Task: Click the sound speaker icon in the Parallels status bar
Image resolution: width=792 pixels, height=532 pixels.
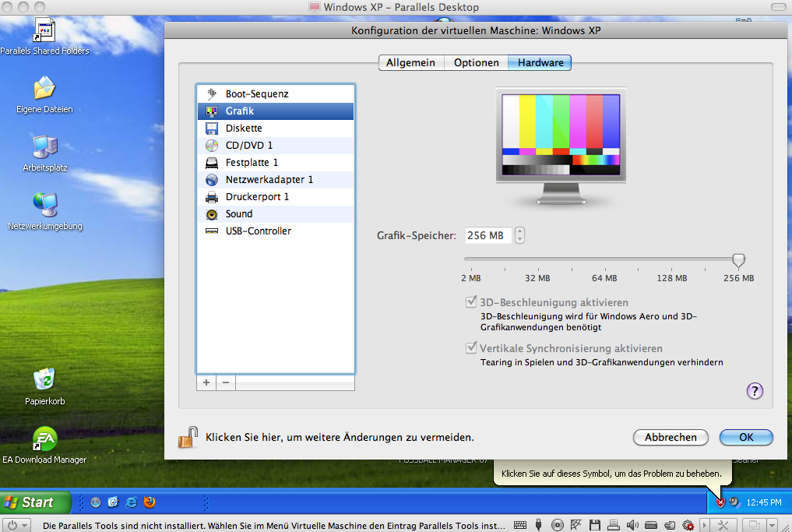Action: point(632,526)
